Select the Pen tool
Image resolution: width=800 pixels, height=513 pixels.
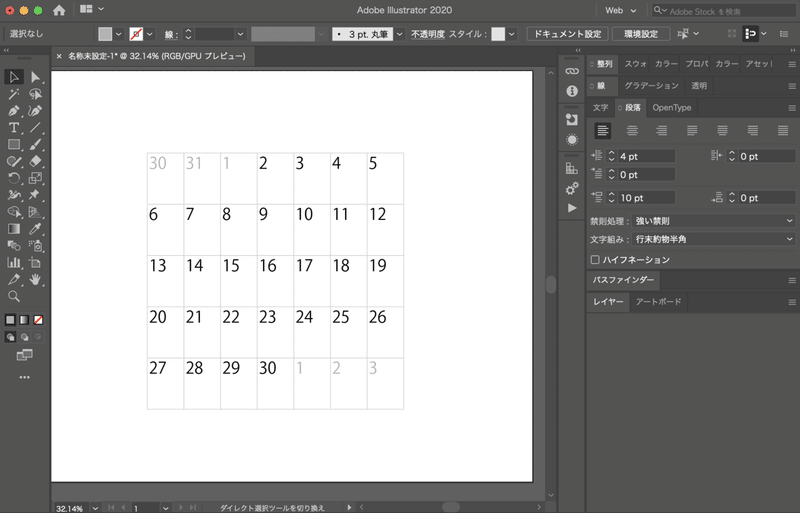pyautogui.click(x=14, y=111)
